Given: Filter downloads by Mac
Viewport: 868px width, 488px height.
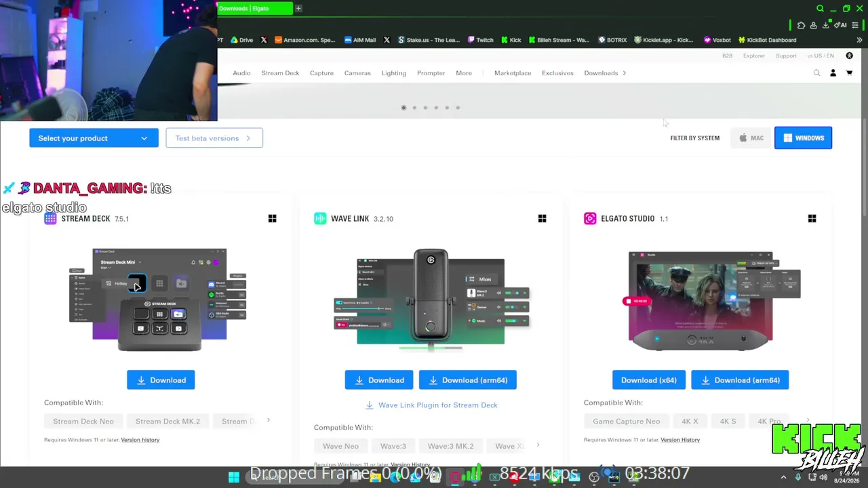Looking at the screenshot, I should [x=751, y=138].
